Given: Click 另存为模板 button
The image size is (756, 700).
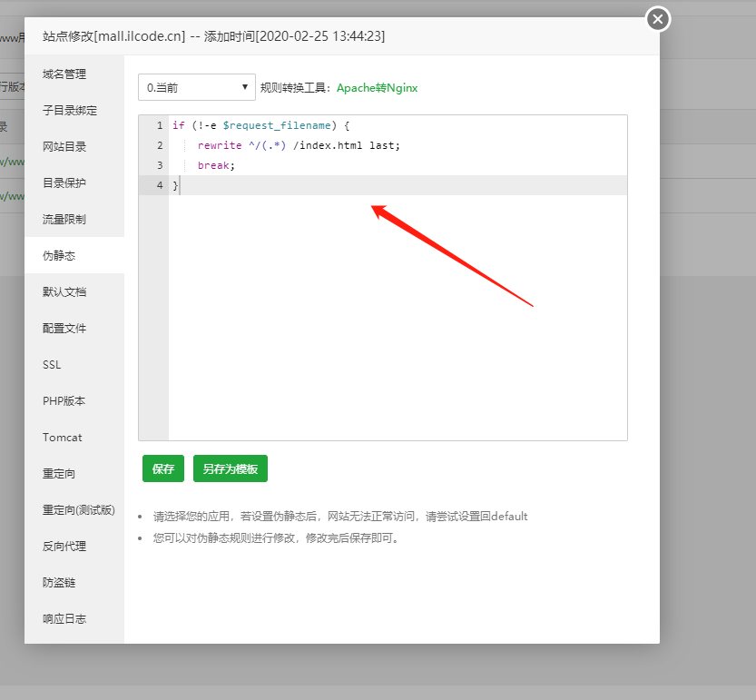Looking at the screenshot, I should point(231,468).
